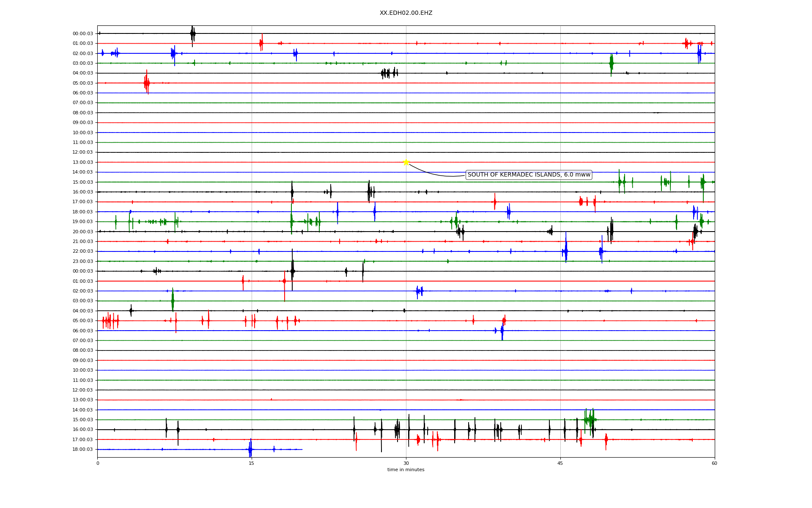Screen dimensions: 812x508
Task: Click the plot title XX.EDH02.00.EHZ
Action: (406, 13)
